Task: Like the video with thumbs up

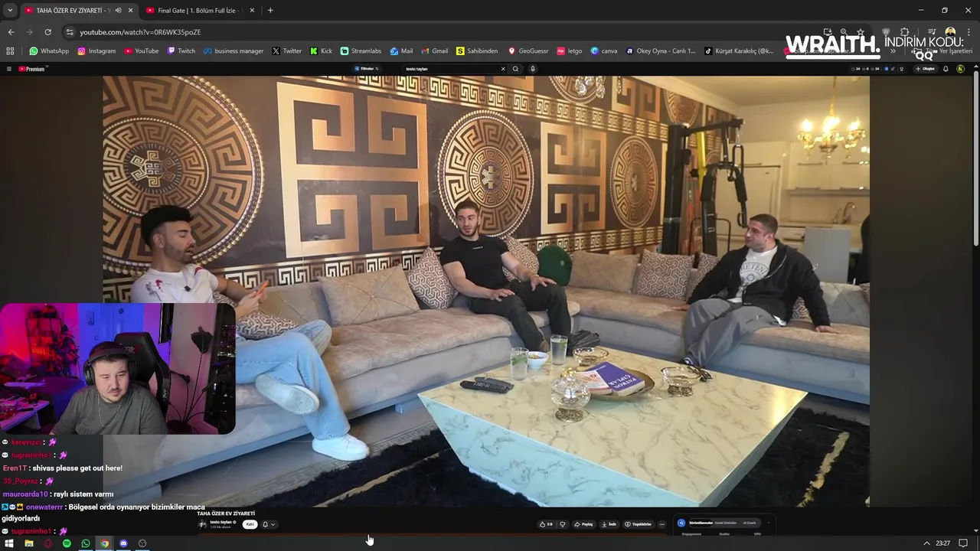Action: (547, 524)
